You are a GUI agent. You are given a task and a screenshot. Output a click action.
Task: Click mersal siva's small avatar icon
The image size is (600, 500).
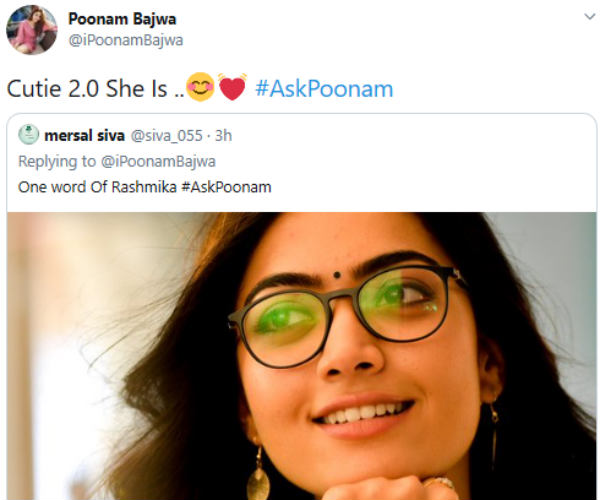[29, 135]
